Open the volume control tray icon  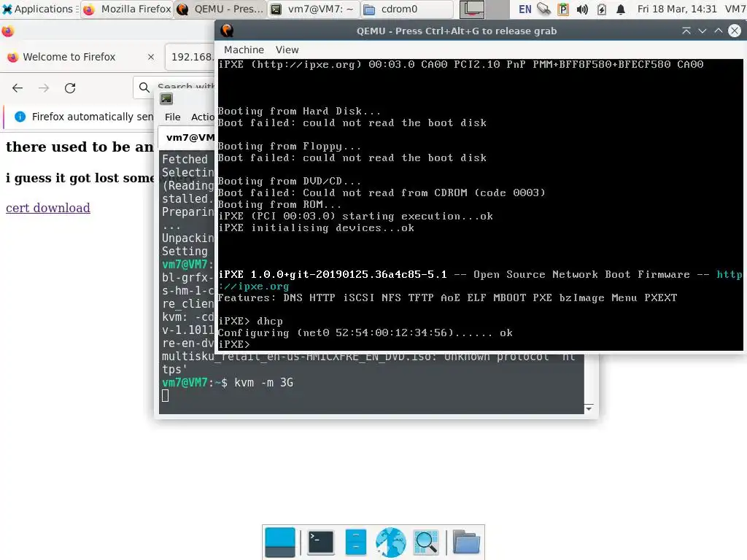(581, 9)
